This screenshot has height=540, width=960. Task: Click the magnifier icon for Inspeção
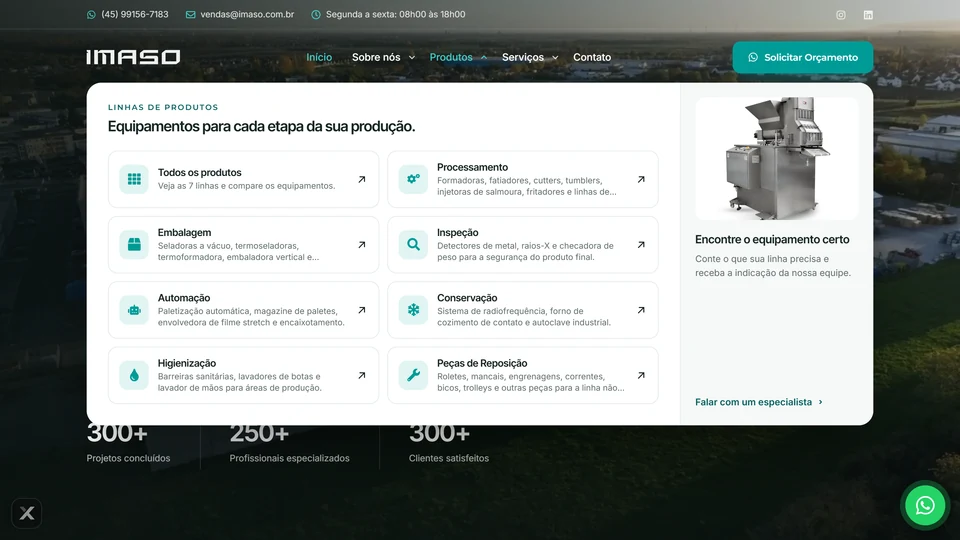tap(413, 244)
